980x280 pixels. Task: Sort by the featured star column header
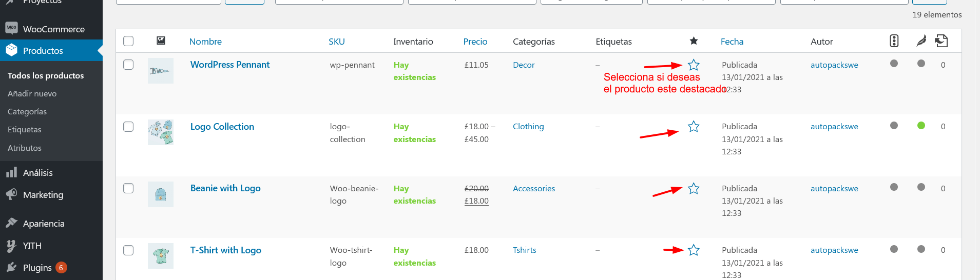694,41
